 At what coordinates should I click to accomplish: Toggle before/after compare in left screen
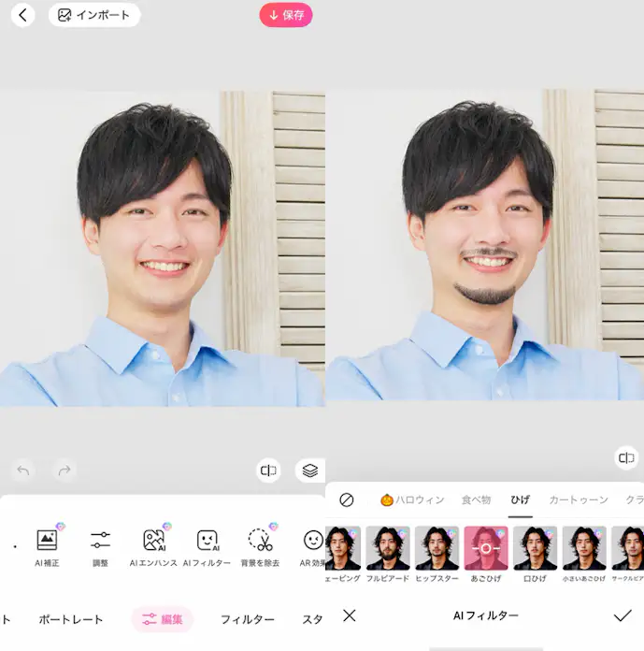click(268, 470)
